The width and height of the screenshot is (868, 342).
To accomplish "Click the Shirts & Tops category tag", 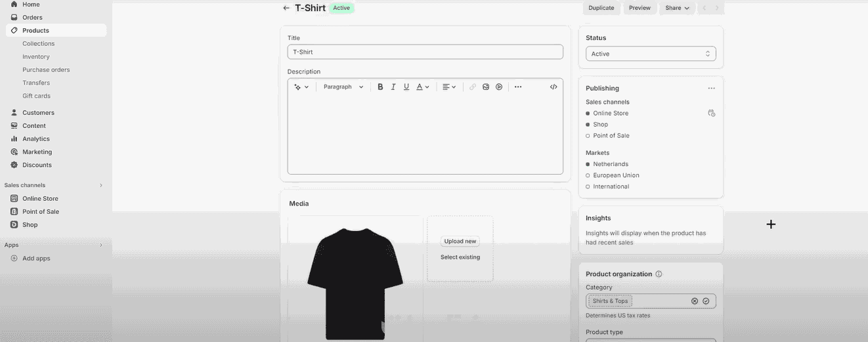I will [x=610, y=301].
